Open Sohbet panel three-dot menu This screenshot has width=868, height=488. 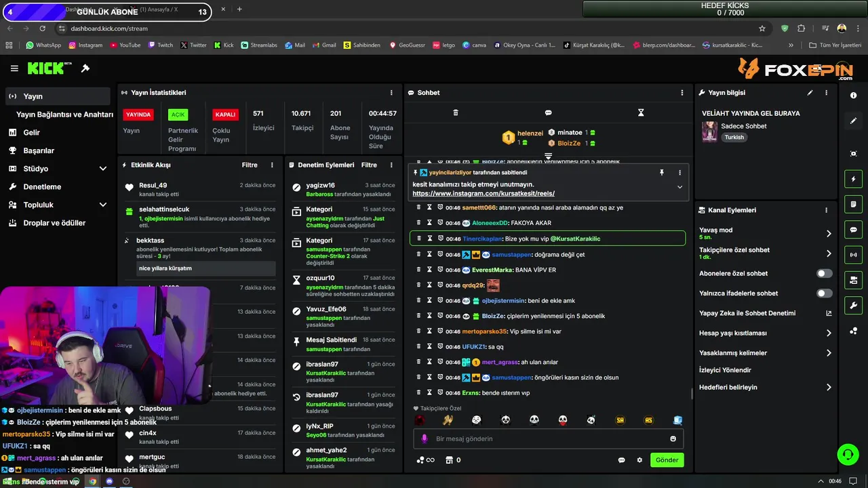point(682,93)
